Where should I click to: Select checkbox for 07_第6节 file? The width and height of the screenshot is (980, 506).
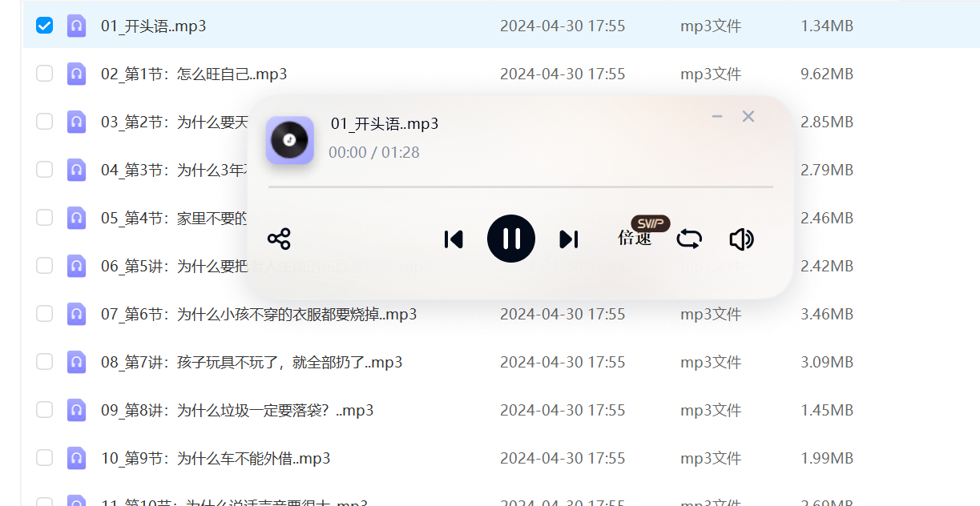pyautogui.click(x=45, y=314)
